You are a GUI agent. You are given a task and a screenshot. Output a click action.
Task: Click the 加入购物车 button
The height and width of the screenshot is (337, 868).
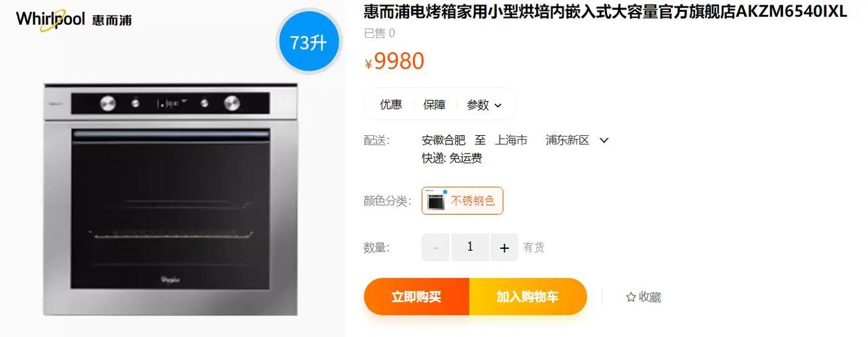click(x=528, y=297)
